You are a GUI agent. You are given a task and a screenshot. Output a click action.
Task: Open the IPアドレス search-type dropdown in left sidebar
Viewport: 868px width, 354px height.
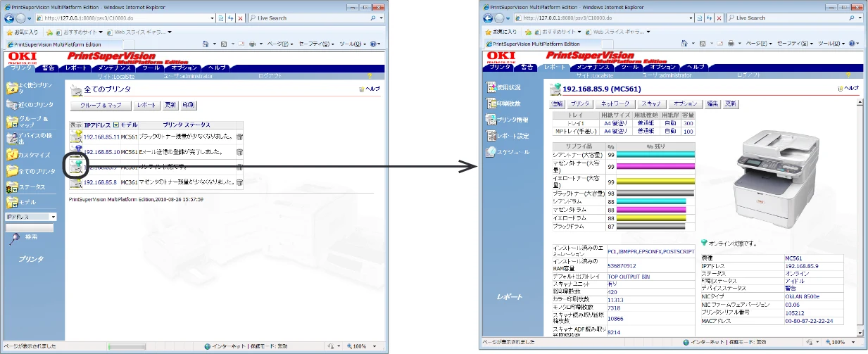tap(53, 217)
